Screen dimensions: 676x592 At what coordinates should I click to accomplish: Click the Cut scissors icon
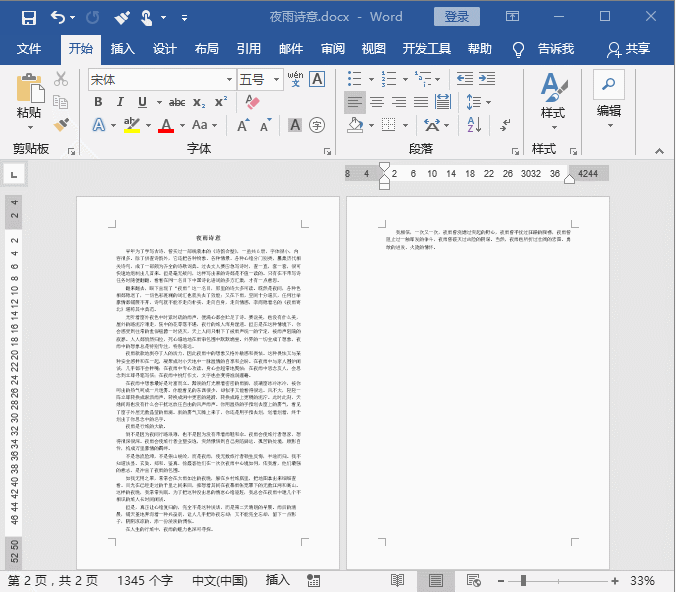(x=61, y=79)
